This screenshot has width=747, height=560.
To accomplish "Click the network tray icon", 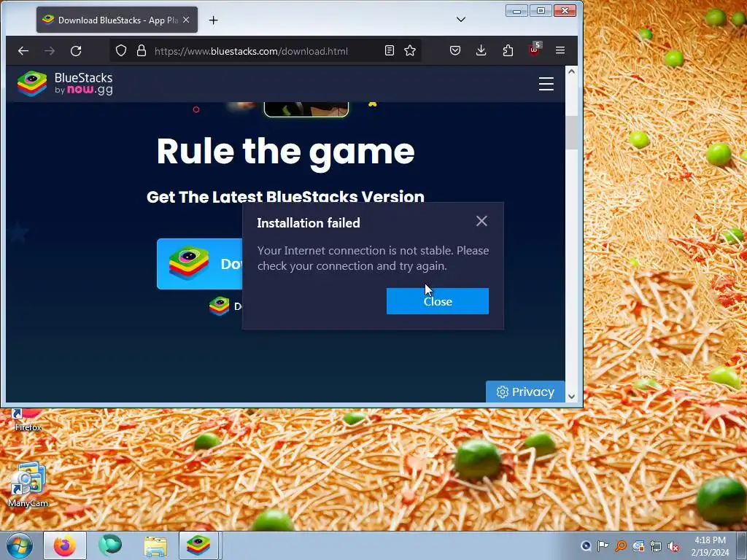I will 656,546.
